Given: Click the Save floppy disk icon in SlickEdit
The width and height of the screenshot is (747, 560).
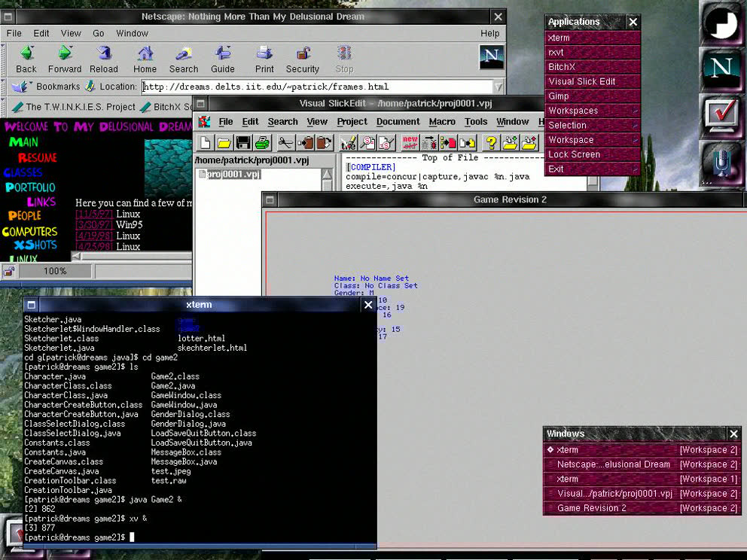Looking at the screenshot, I should (x=243, y=142).
